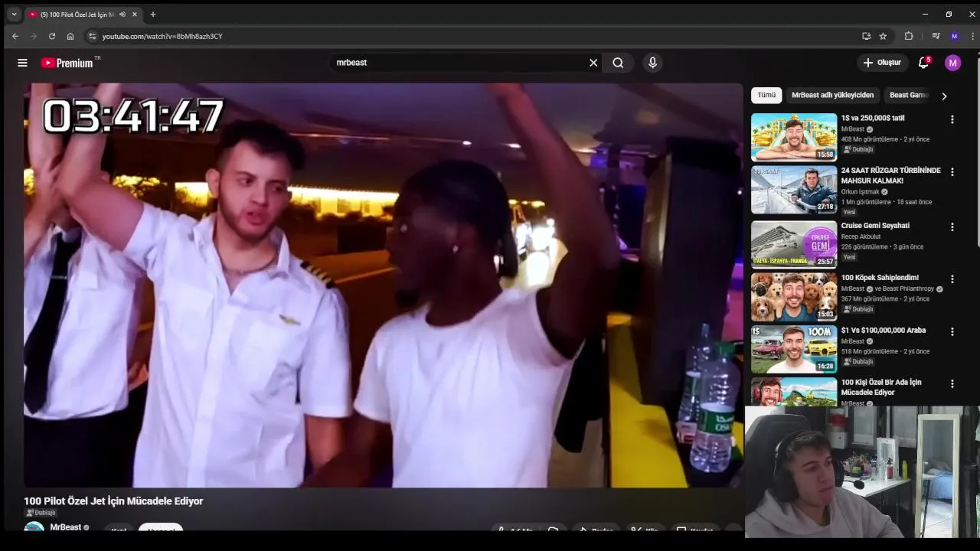Reload the current page
980x551 pixels.
(x=51, y=36)
